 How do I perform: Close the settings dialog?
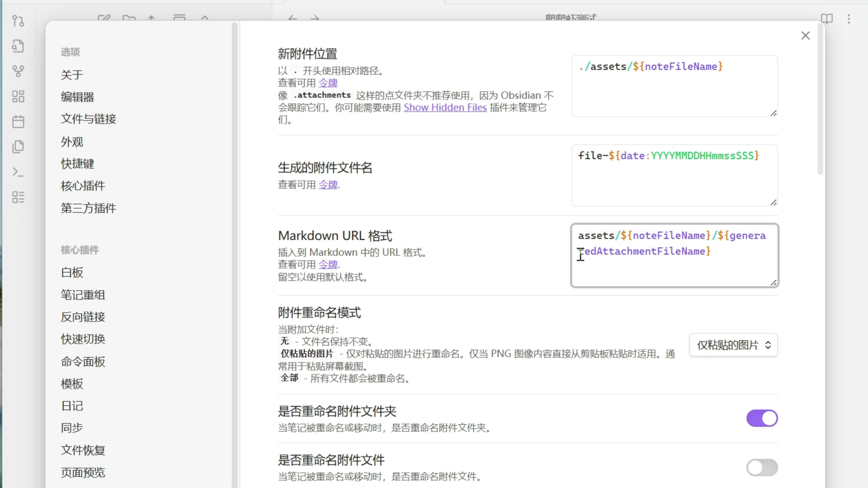click(x=805, y=36)
